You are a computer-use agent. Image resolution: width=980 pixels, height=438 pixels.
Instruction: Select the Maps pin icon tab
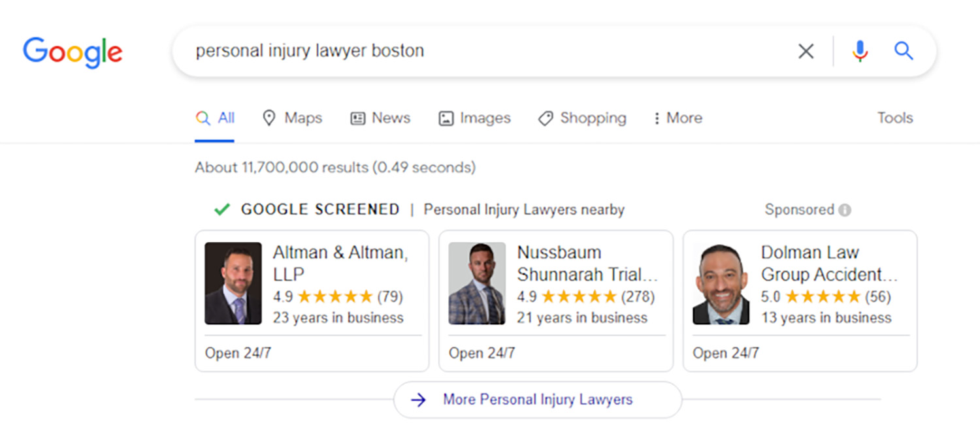[x=270, y=118]
